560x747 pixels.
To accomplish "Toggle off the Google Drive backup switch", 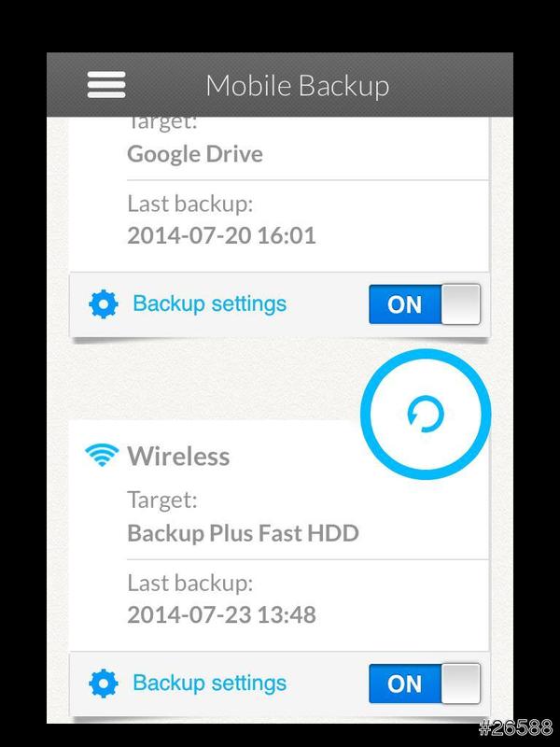I will coord(425,304).
